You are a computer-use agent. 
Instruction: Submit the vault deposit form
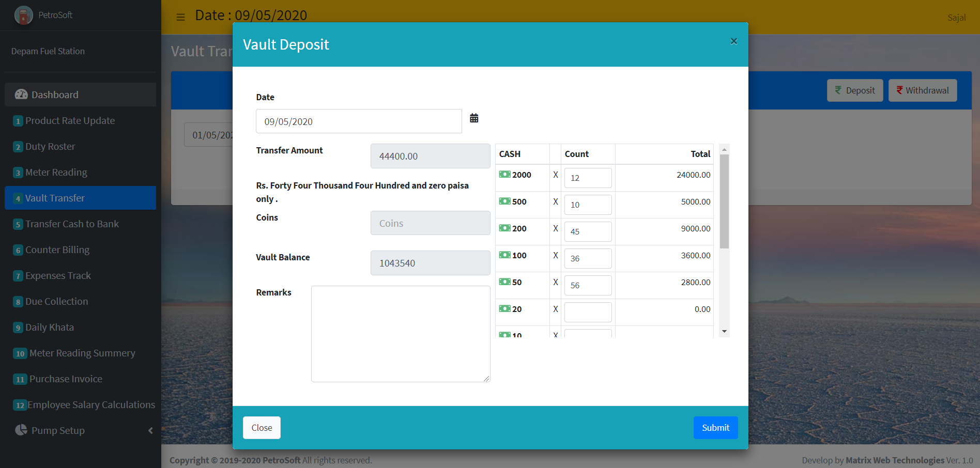[715, 428]
